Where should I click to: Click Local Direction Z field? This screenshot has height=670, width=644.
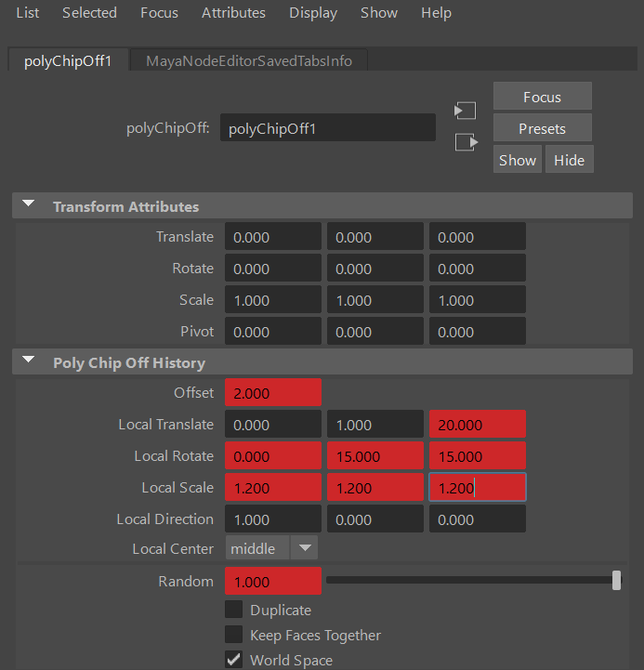[x=478, y=519]
